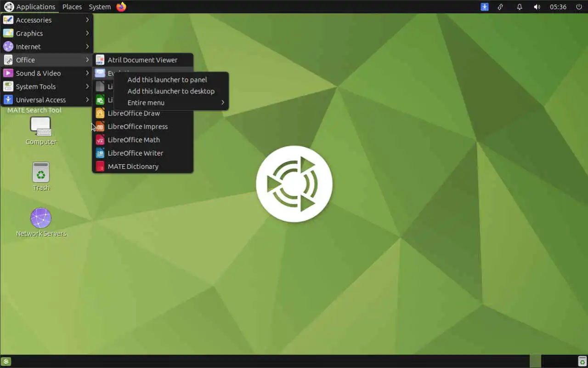The height and width of the screenshot is (368, 588).
Task: Click the Graphics category icon
Action: (x=8, y=33)
